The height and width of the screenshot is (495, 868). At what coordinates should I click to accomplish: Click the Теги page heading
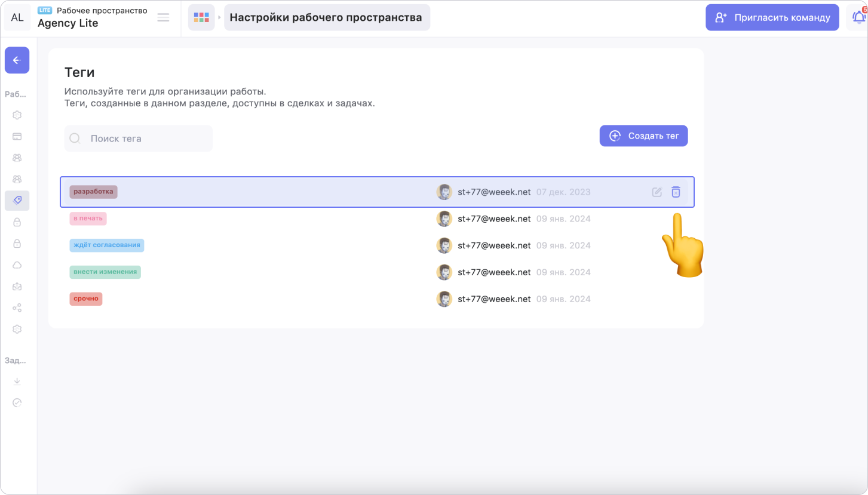point(79,72)
